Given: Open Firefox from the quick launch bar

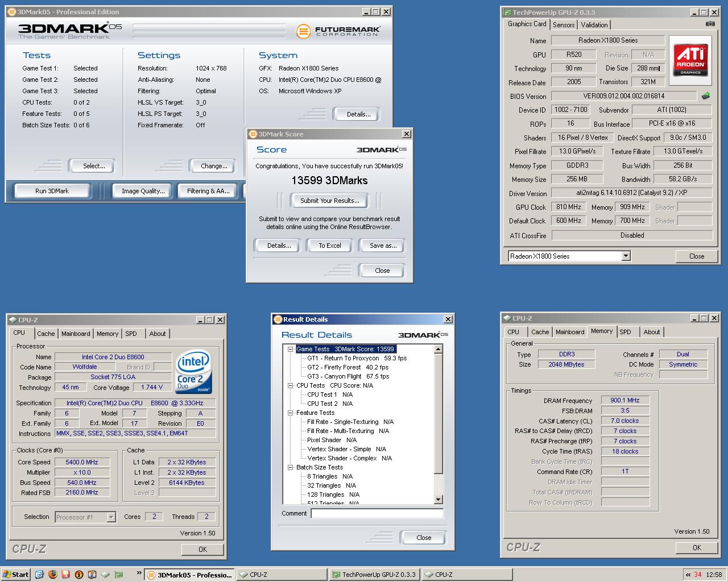Looking at the screenshot, I should pos(52,575).
